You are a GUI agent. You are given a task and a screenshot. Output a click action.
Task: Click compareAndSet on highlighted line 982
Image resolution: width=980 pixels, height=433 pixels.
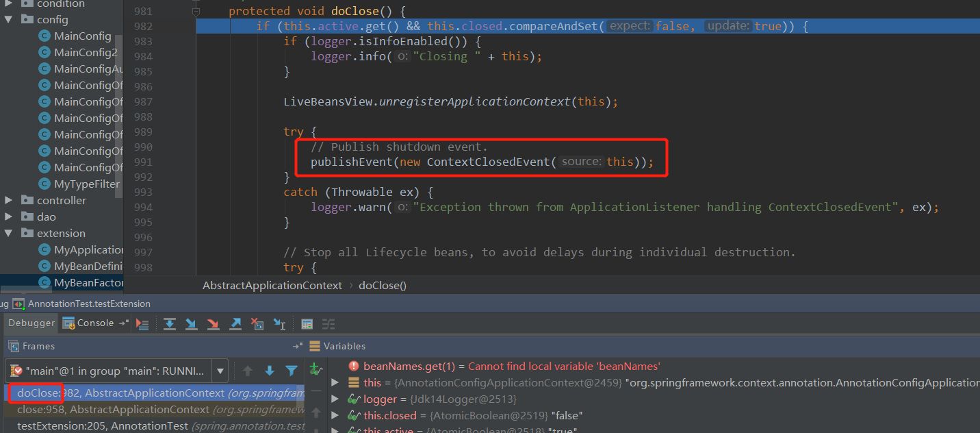coord(553,26)
